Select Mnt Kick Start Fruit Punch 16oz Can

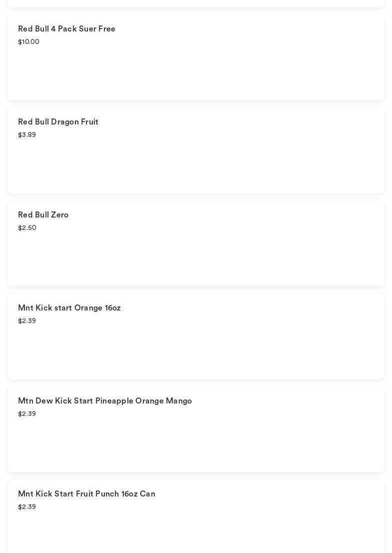[x=86, y=494]
